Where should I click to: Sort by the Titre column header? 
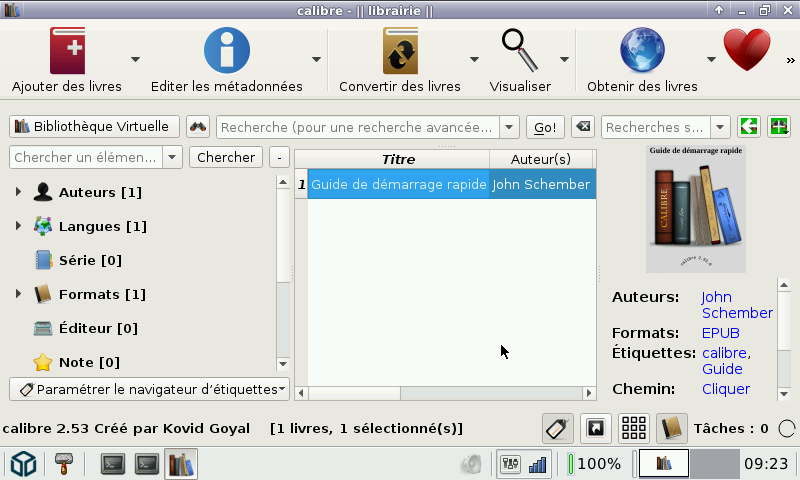[x=398, y=159]
